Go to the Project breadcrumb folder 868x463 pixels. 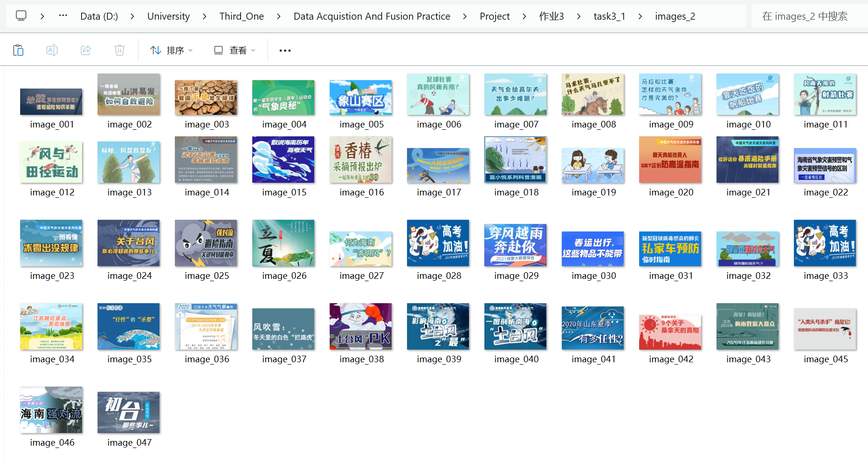point(495,16)
